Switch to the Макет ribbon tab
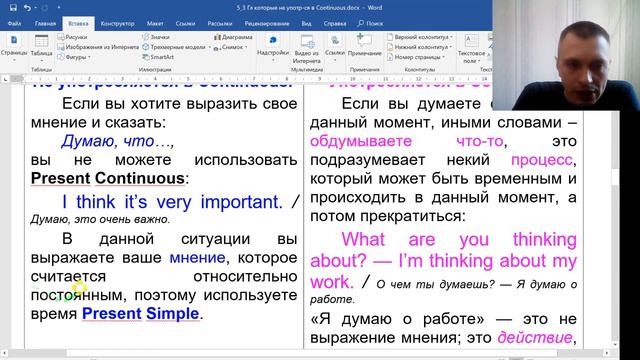This screenshot has height=360, width=640. coord(155,24)
